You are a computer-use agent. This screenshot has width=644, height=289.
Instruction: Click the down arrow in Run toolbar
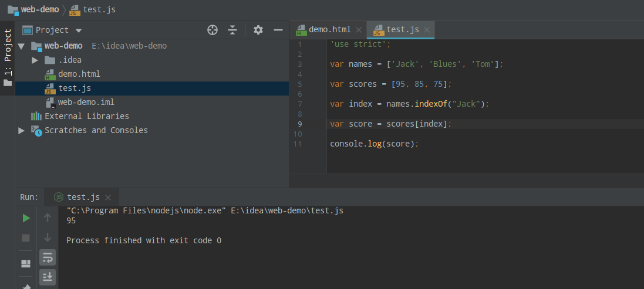(48, 237)
